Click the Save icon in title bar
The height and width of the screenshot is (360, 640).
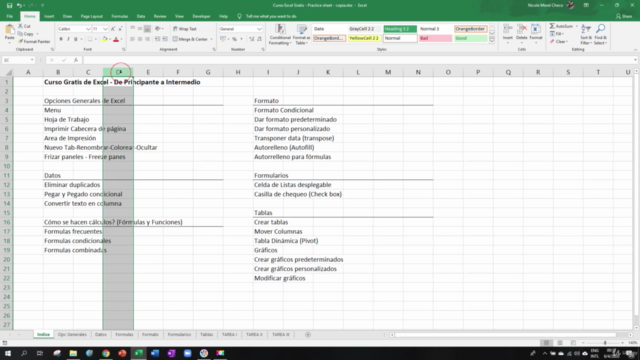(9, 5)
